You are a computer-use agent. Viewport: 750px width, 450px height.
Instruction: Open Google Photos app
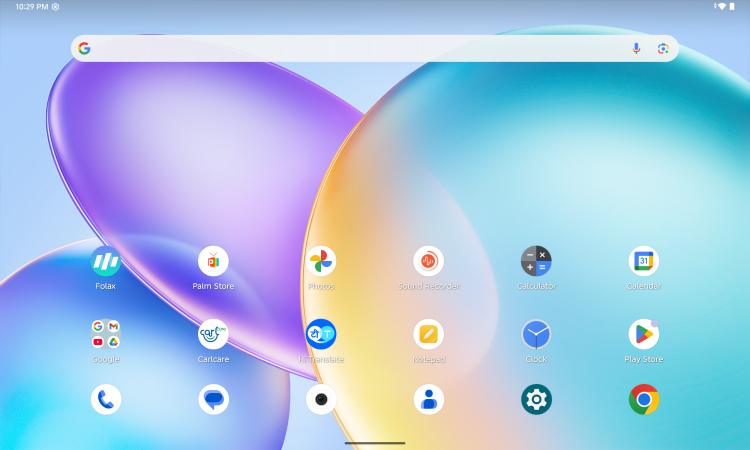coord(321,261)
